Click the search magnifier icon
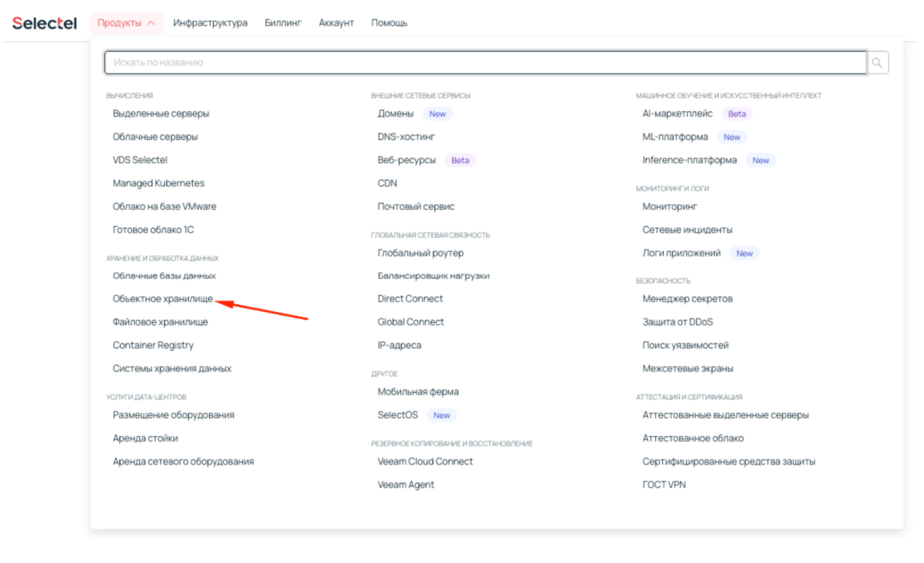This screenshot has height=563, width=924. pos(877,62)
